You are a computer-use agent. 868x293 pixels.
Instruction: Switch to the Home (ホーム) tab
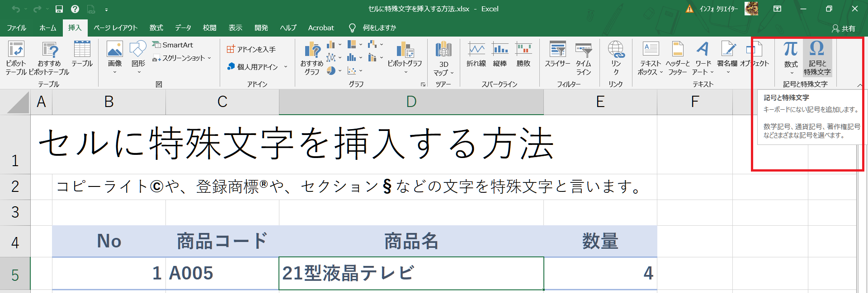tap(47, 28)
